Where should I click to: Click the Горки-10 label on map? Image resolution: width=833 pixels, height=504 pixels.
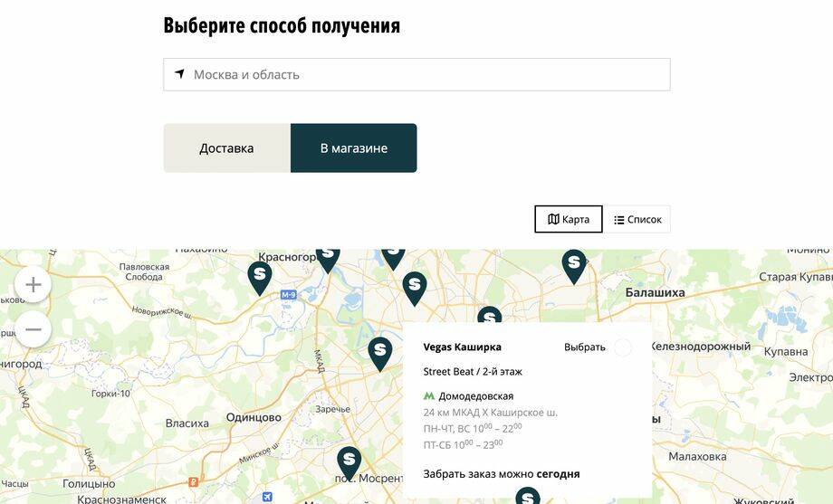(110, 394)
